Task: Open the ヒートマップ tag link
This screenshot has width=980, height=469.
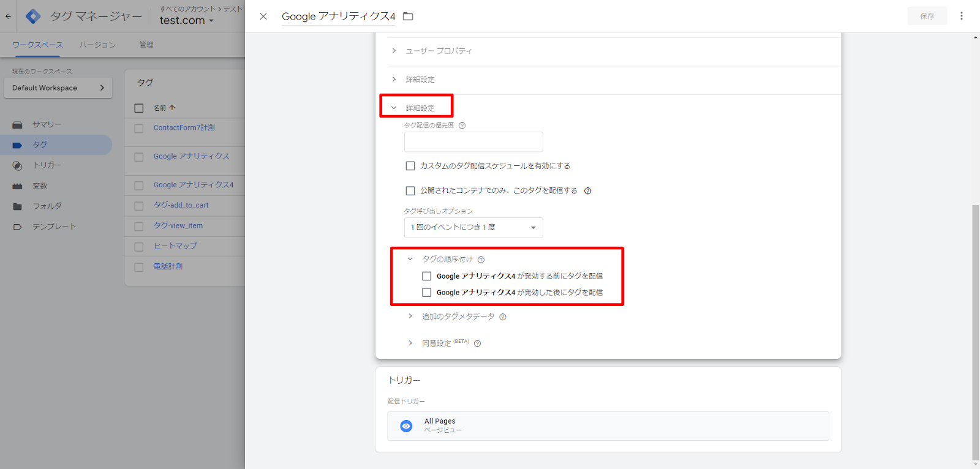Action: pyautogui.click(x=175, y=246)
